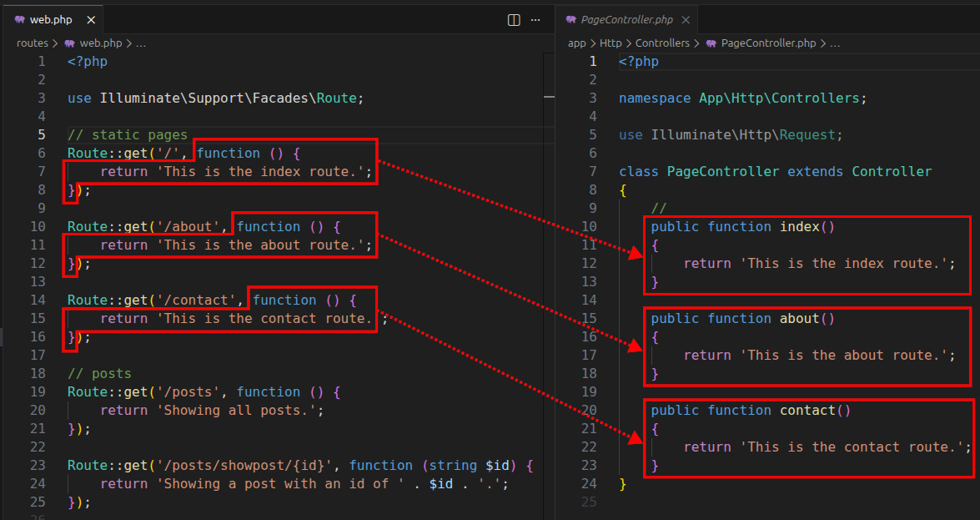The width and height of the screenshot is (980, 520).
Task: Close the web.php tab
Action: 91,20
